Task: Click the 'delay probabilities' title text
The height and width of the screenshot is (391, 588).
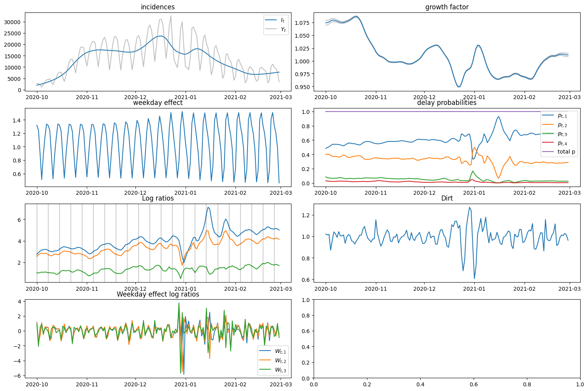Action: [x=447, y=103]
